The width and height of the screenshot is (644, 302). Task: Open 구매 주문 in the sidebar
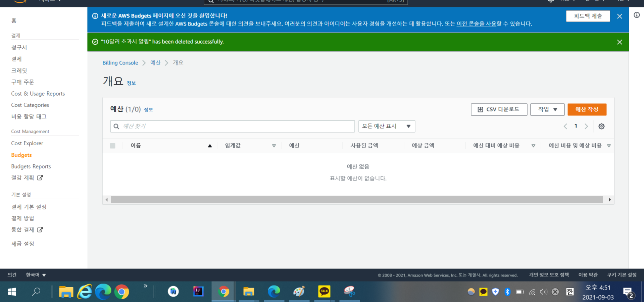[x=22, y=82]
